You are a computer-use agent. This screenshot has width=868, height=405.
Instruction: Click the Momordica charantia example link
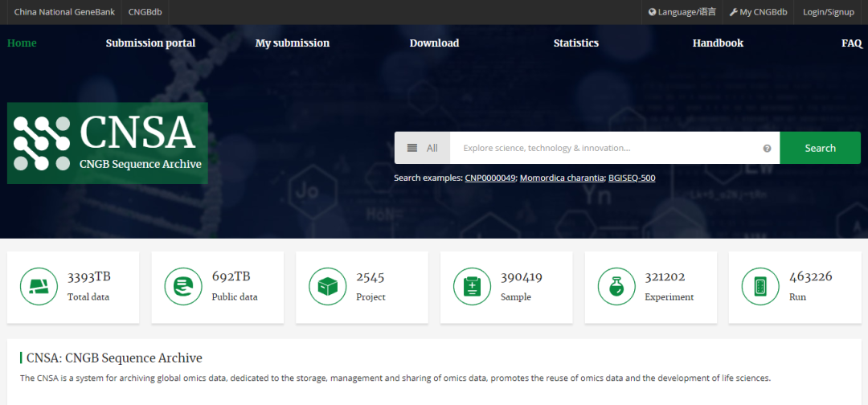(x=562, y=178)
